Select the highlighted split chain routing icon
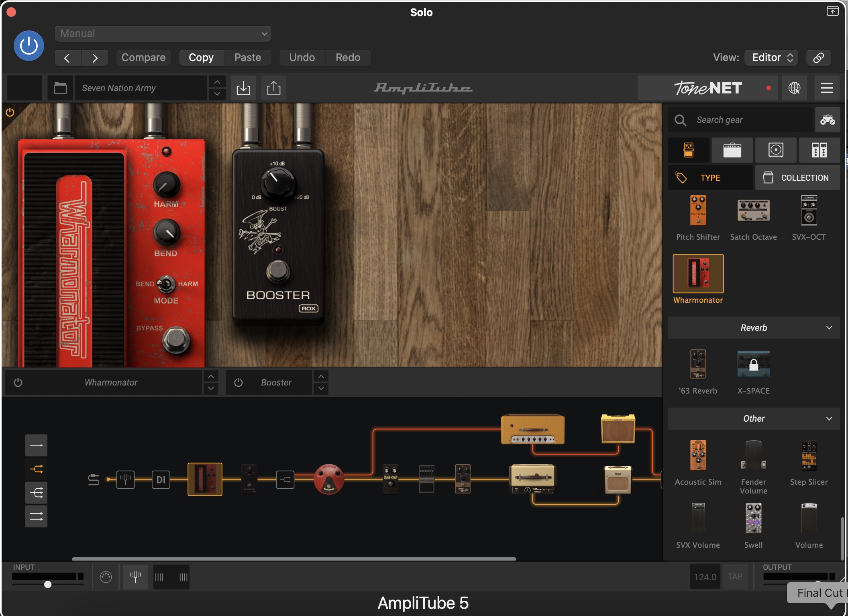 [x=36, y=469]
